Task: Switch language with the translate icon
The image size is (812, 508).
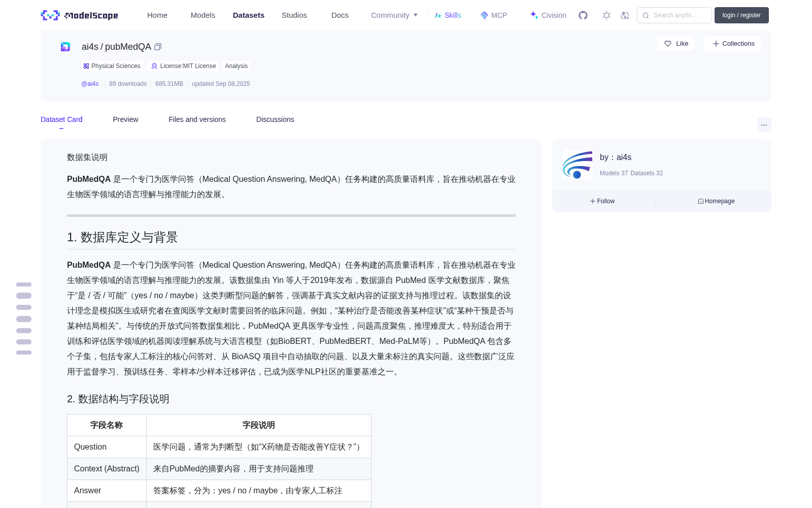Action: [x=625, y=15]
